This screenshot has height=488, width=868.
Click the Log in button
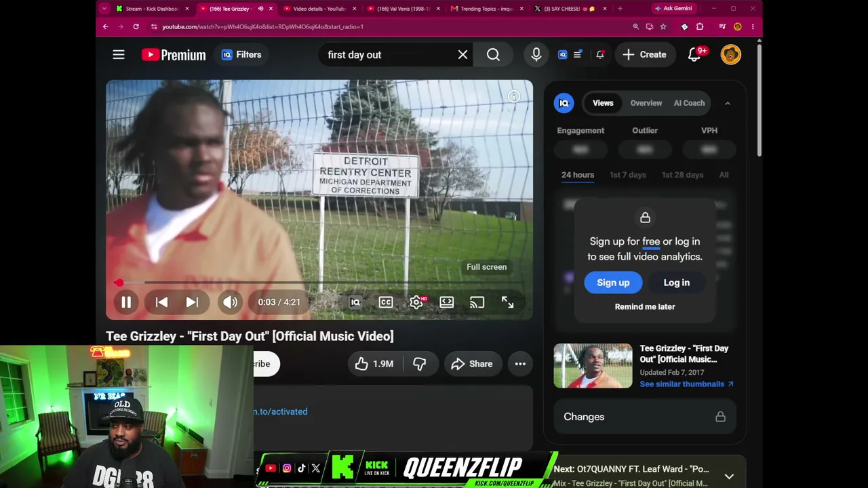pyautogui.click(x=676, y=283)
